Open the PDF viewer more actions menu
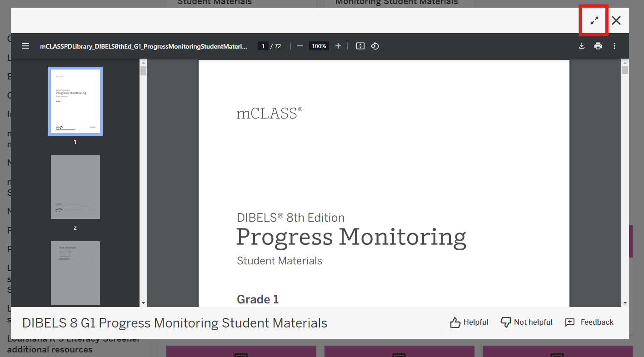The height and width of the screenshot is (357, 644). click(614, 46)
